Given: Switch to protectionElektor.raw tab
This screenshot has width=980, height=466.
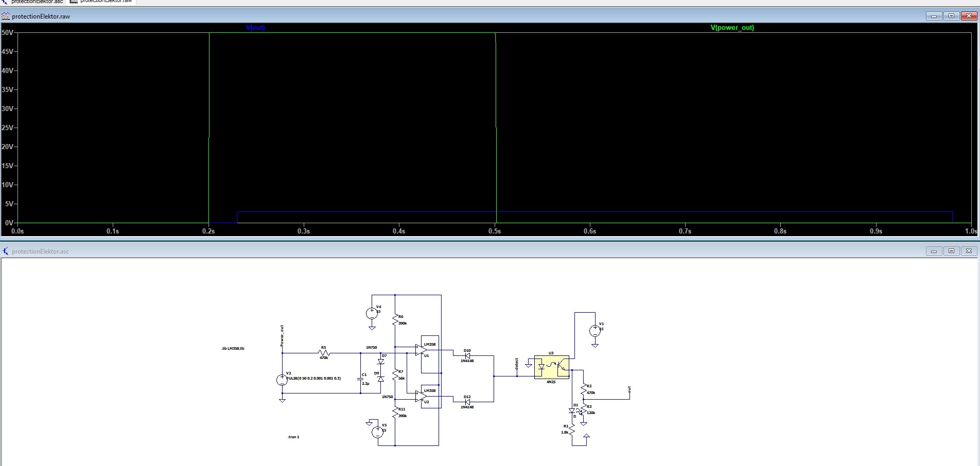Looking at the screenshot, I should pyautogui.click(x=101, y=2).
